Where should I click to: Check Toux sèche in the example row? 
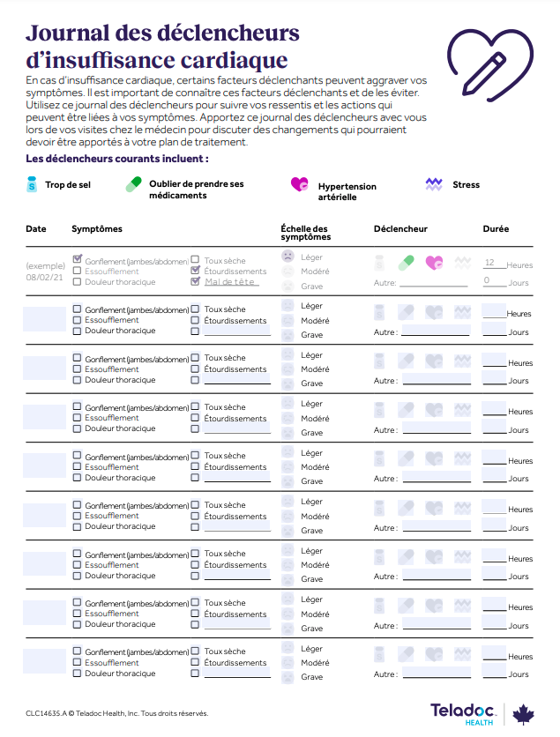click(195, 260)
